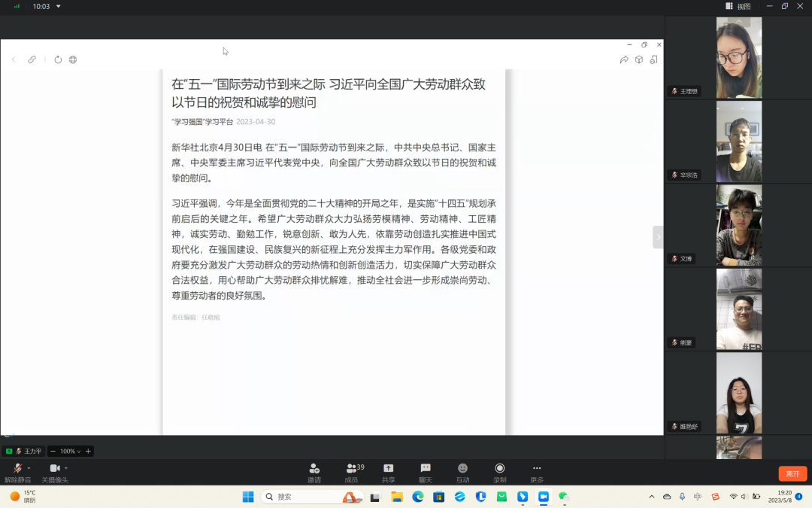Turn off the camera (关闭摄像头)
Image resolution: width=812 pixels, height=508 pixels.
click(54, 472)
